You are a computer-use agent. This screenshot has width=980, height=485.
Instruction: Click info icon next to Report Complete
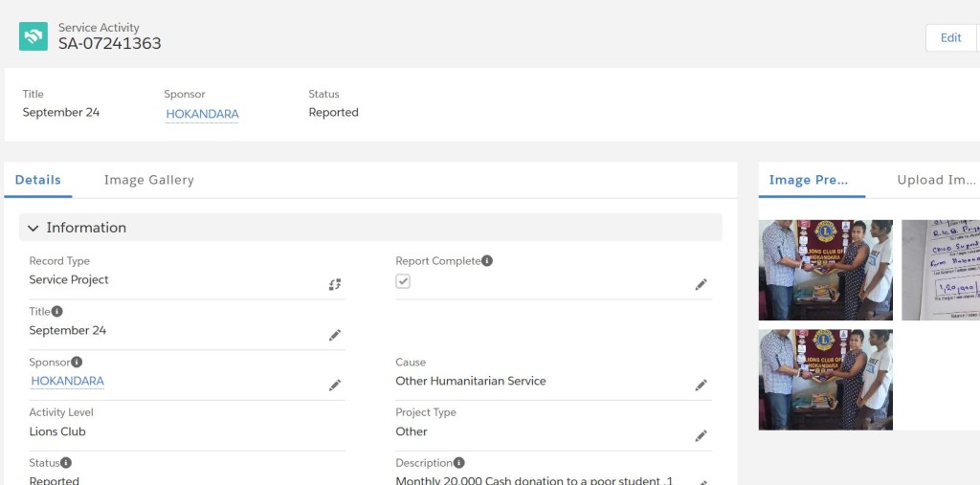pos(487,260)
